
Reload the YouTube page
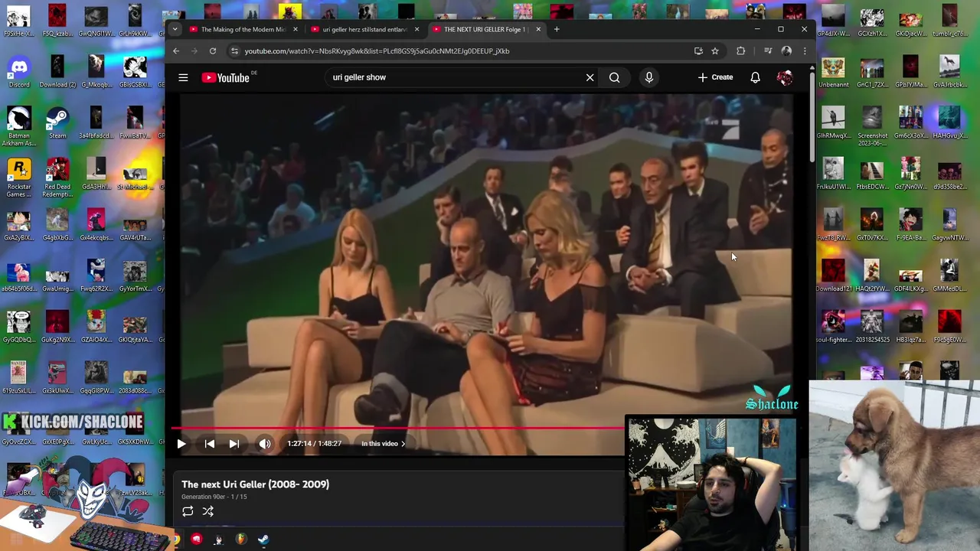click(213, 51)
